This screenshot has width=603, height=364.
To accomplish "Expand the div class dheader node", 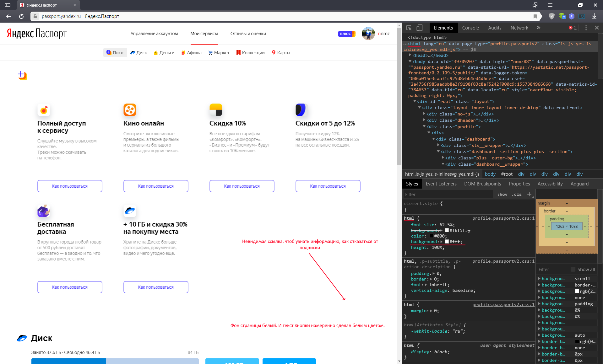I will [x=424, y=120].
